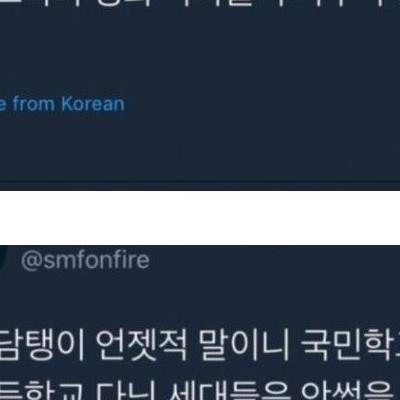Click the partial profile avatar beside @smfonfire
Viewport: 400px width, 400px height.
coord(2,257)
